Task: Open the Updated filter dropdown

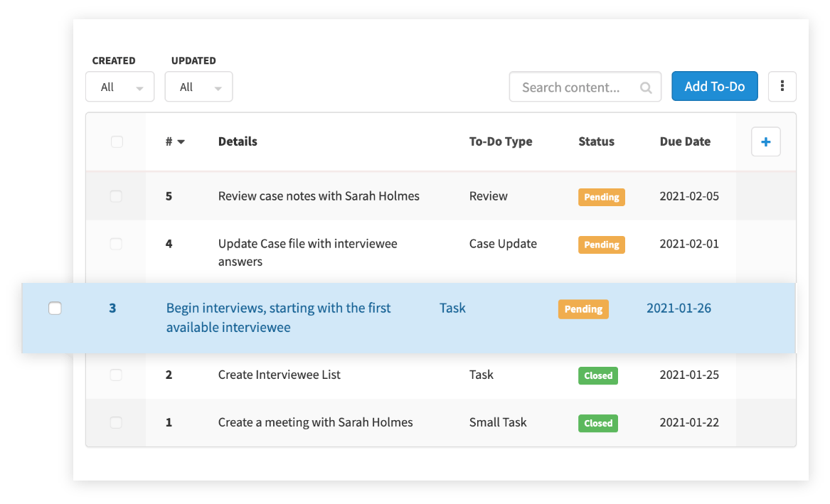Action: [198, 87]
